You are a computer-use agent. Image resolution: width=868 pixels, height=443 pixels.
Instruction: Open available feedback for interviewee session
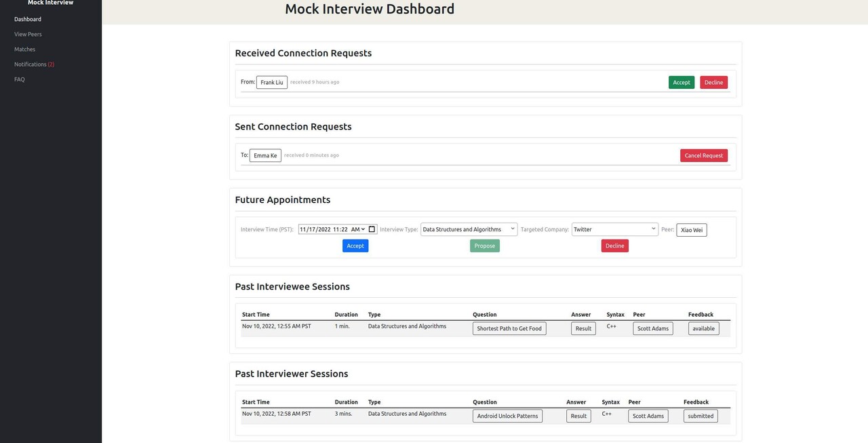(703, 328)
